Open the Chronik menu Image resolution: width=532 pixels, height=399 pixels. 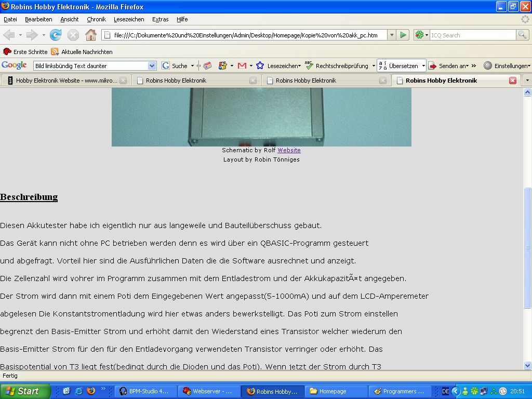pos(96,19)
